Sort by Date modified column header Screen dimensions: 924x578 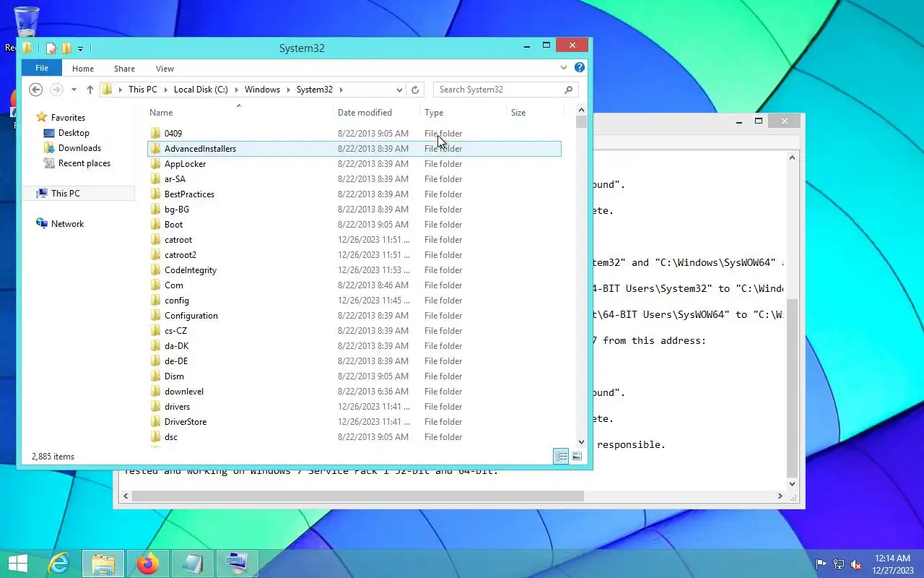[377, 113]
